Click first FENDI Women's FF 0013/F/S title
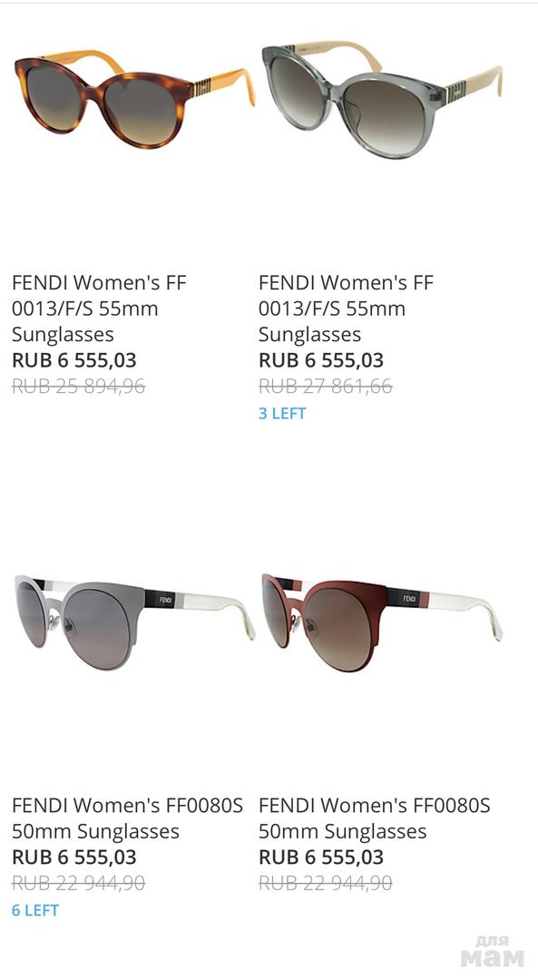 tap(100, 309)
